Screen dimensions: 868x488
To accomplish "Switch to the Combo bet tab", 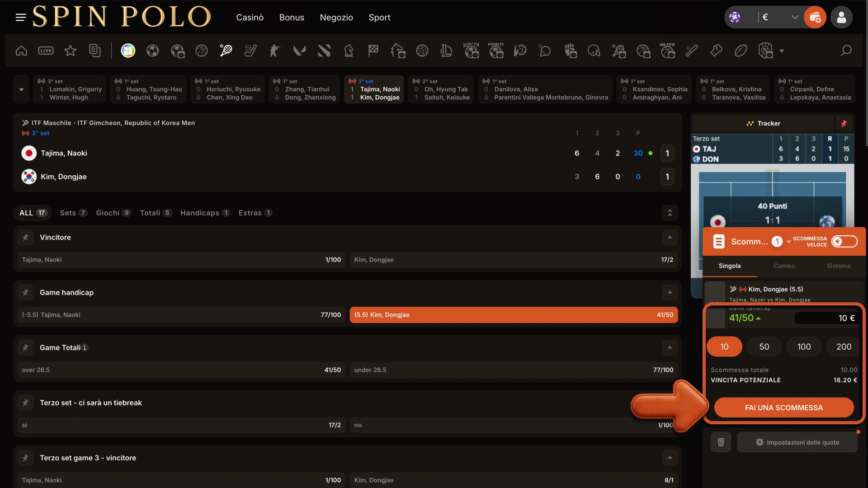I will click(784, 266).
